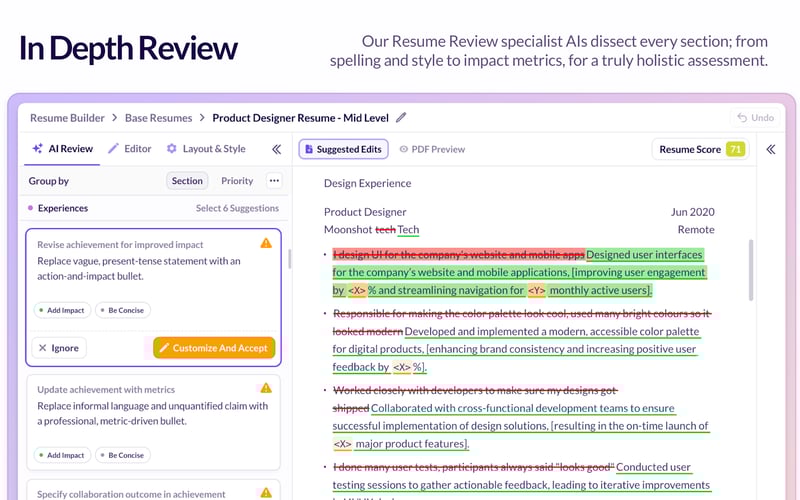800x500 pixels.
Task: Go to Base Resumes breadcrumb
Action: coord(159,118)
